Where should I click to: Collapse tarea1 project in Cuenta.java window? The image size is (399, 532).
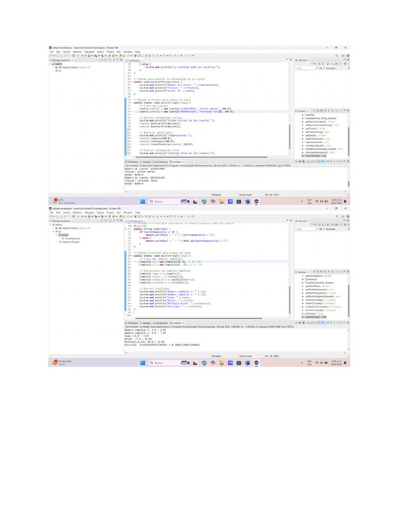point(50,64)
